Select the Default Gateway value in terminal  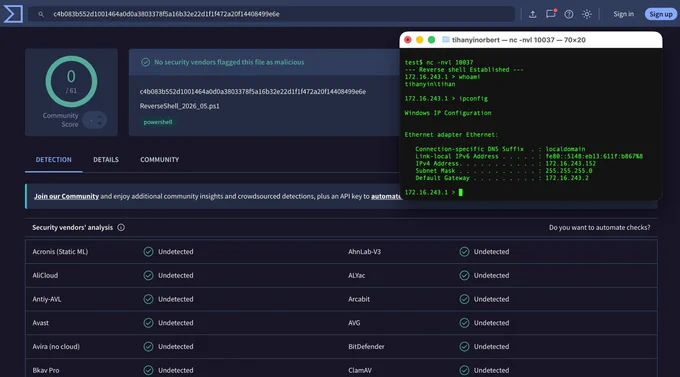(567, 178)
